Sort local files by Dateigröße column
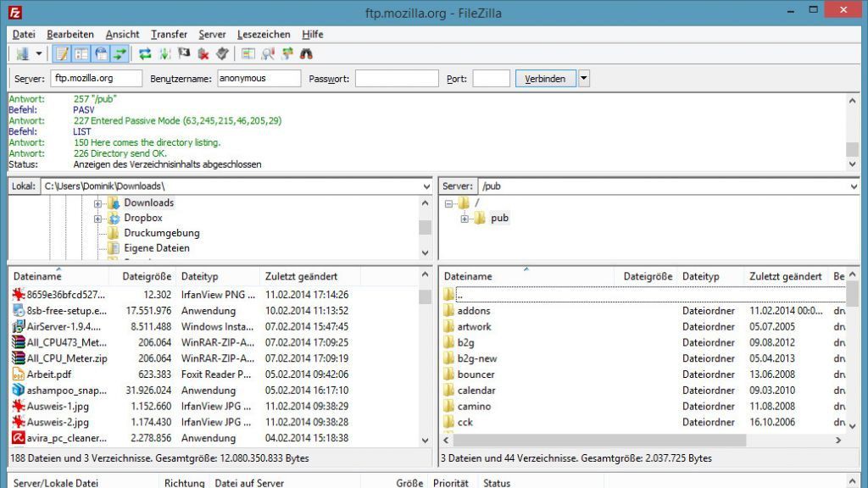Screen dimensions: 868x488 pyautogui.click(x=146, y=277)
